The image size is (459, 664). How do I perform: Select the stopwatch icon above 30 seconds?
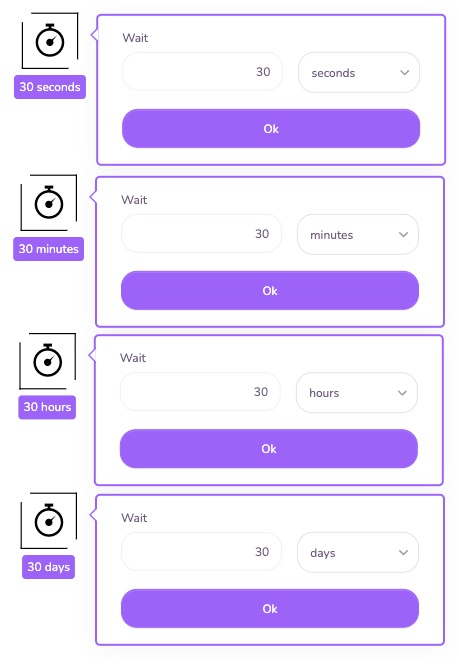[x=50, y=40]
